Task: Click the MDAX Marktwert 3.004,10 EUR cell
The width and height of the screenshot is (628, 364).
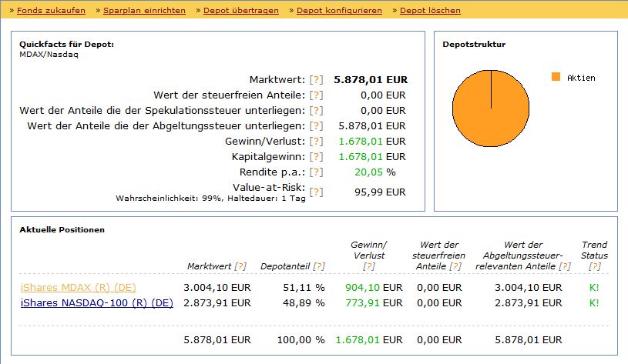Action: [217, 288]
